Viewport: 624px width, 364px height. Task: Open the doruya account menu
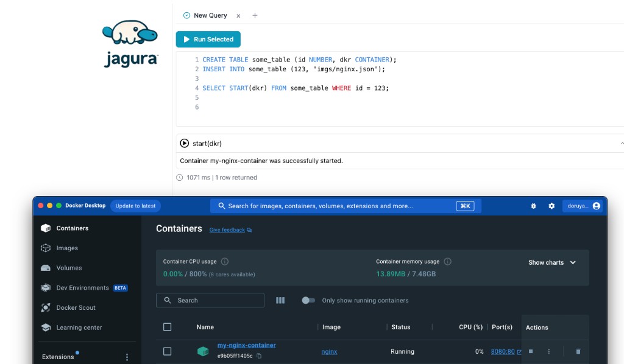point(582,206)
